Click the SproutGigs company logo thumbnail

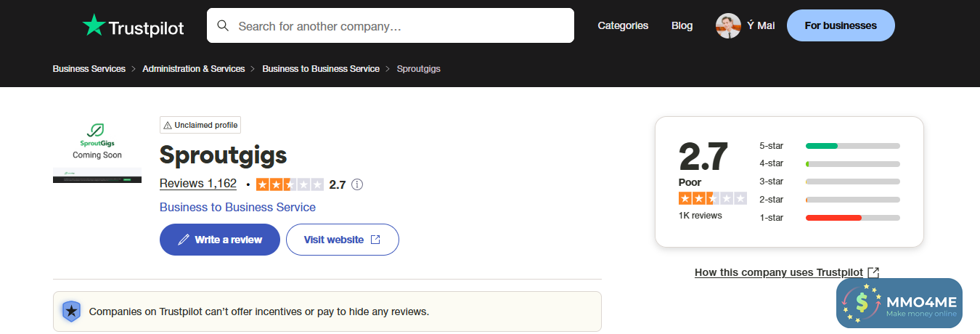click(97, 150)
